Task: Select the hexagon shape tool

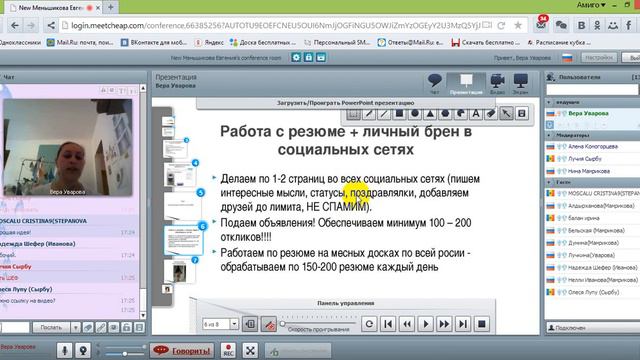Action: coord(445,113)
